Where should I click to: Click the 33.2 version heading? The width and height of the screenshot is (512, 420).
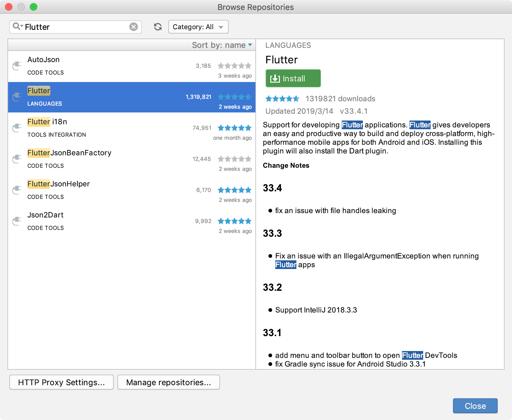[x=272, y=287]
